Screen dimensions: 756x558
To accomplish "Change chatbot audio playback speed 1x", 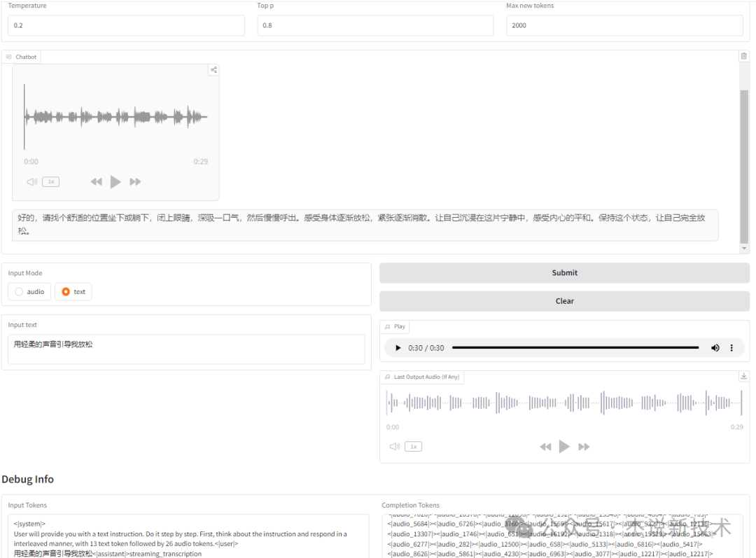I will pos(50,182).
